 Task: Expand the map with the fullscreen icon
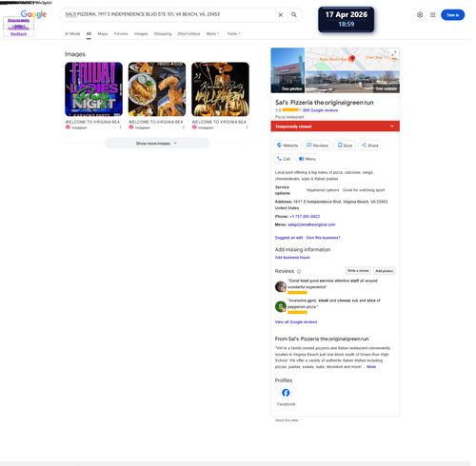click(394, 53)
